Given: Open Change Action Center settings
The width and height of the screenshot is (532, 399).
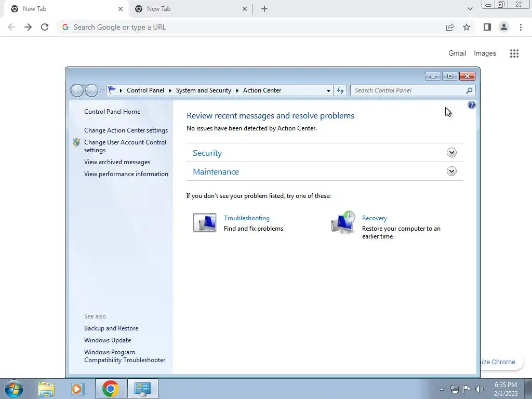Looking at the screenshot, I should click(126, 130).
